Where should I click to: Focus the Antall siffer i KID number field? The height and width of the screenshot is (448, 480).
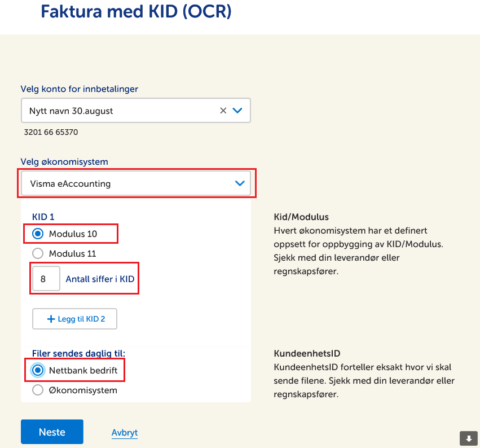click(x=46, y=279)
